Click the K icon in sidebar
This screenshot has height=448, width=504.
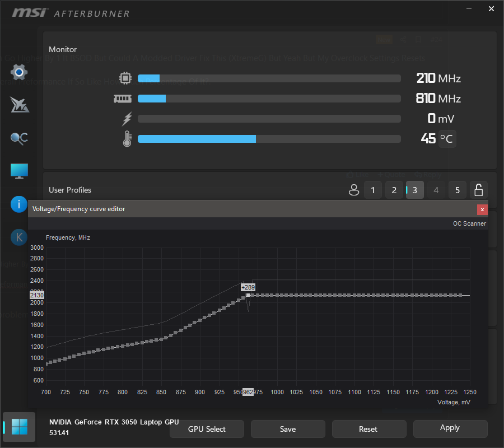[x=19, y=237]
